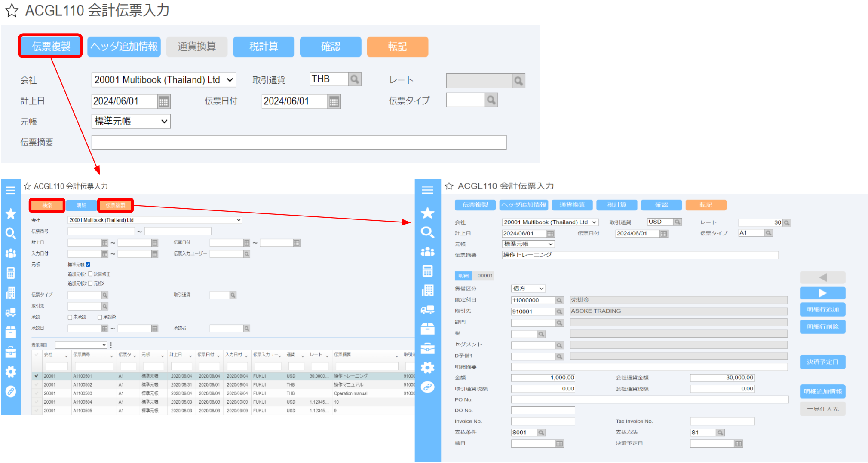Click orange 伝票複製 on the search screen
The width and height of the screenshot is (868, 463).
(116, 205)
